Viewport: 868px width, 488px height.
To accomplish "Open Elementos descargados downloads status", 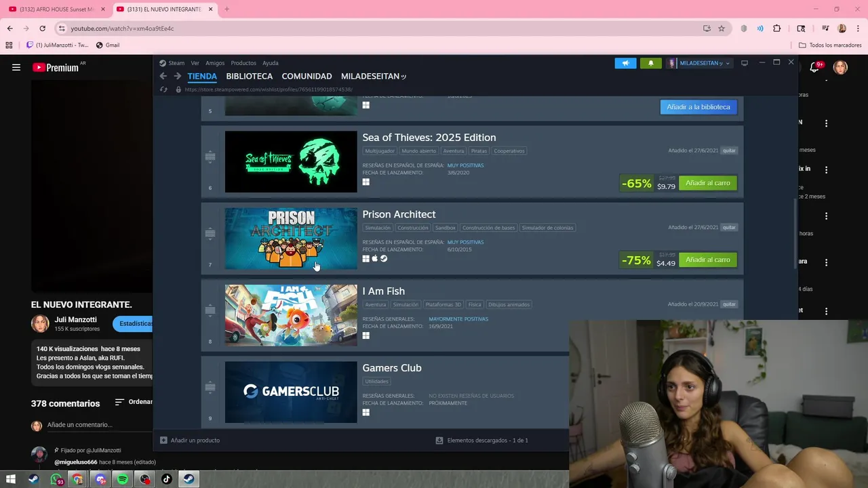I will (481, 441).
